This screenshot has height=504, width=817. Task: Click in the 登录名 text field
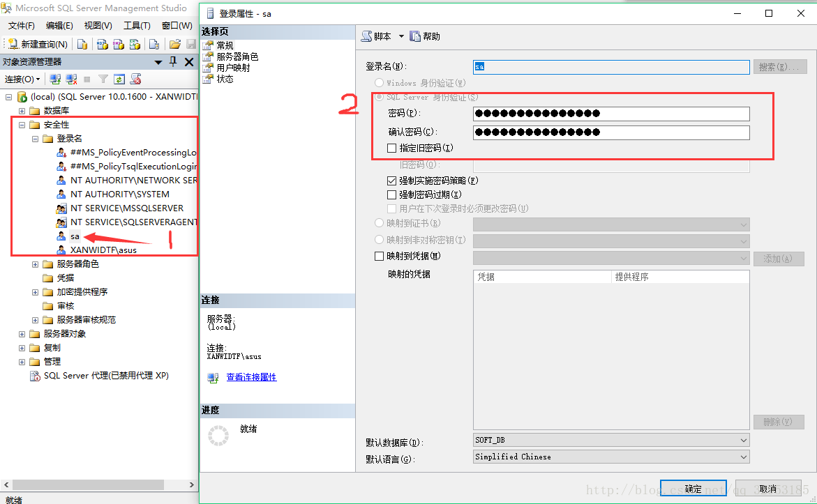pos(611,67)
